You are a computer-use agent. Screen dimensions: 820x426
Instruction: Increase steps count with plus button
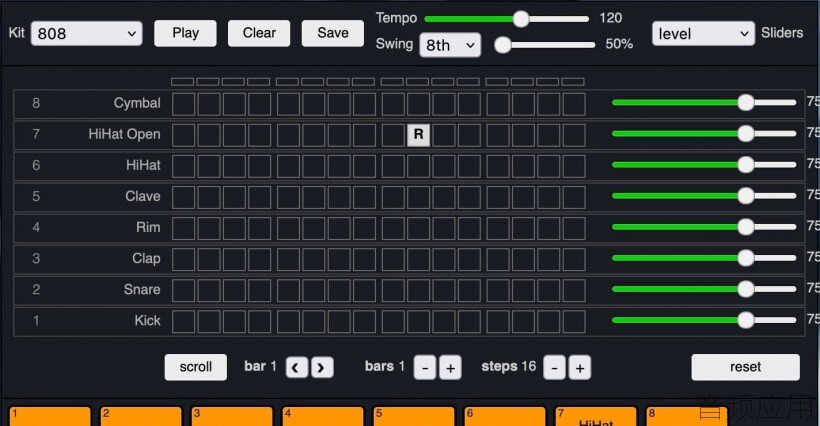click(x=580, y=368)
